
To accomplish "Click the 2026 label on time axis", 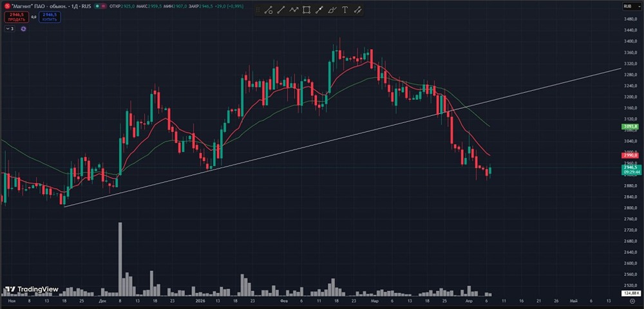I will point(200,301).
